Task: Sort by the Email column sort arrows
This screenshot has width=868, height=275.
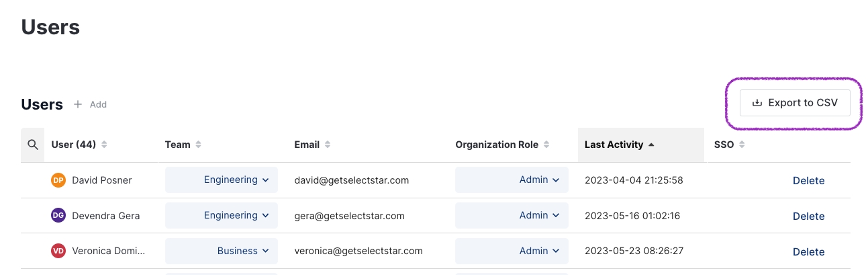Action: 327,145
